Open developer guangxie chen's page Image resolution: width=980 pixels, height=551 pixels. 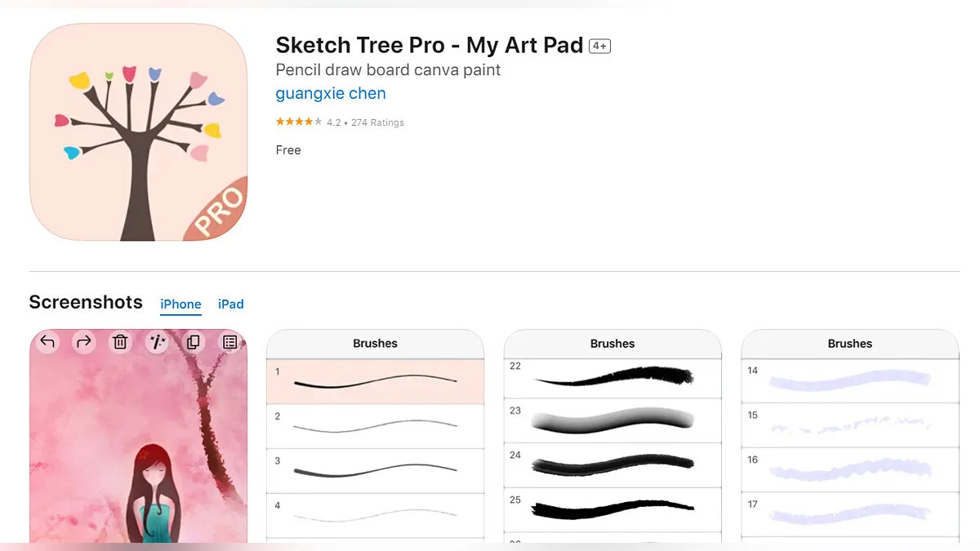(331, 93)
